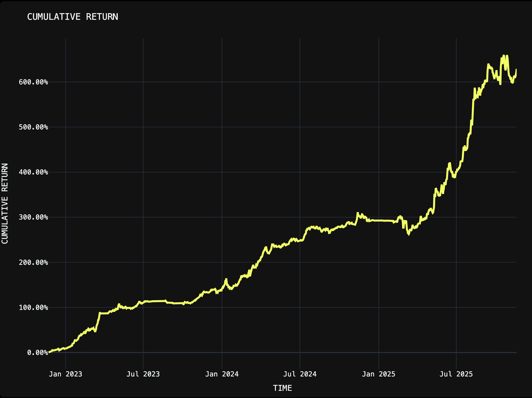
Task: Click the yellow line's rightmost endpoint
Action: coord(516,70)
